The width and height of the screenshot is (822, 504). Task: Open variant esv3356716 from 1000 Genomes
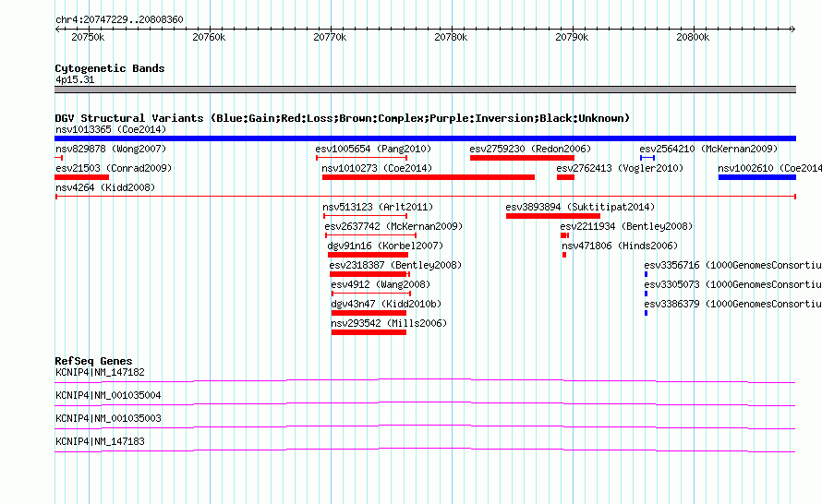coord(733,265)
